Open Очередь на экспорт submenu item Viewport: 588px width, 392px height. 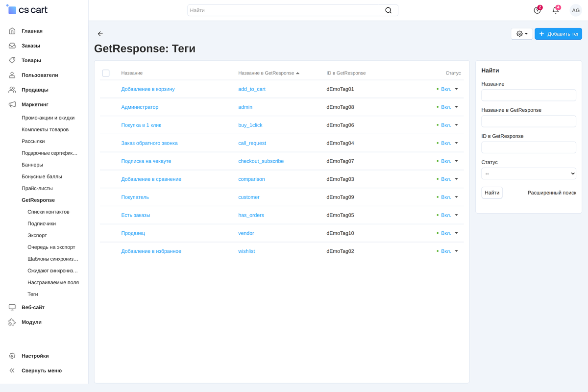coord(51,247)
